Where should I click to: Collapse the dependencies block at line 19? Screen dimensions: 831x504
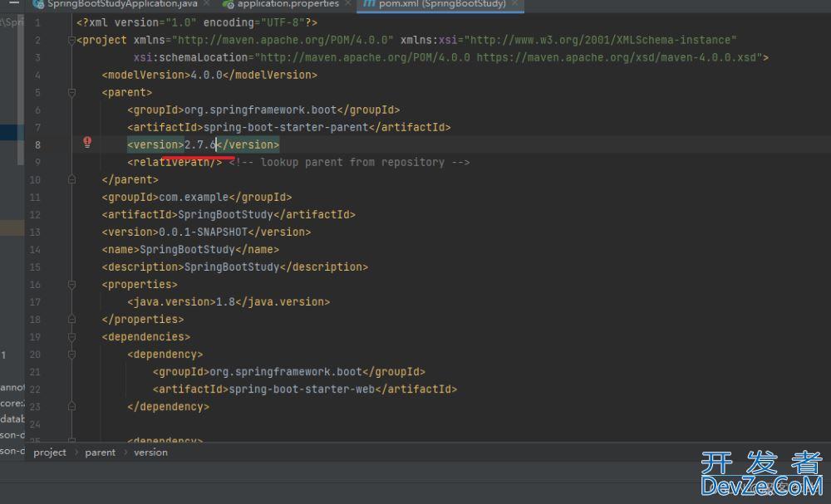coord(72,336)
